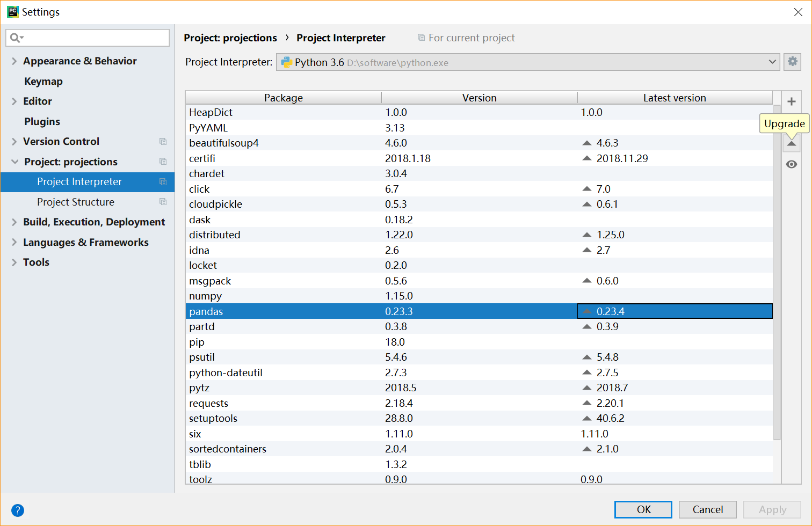Select the psutil package
This screenshot has height=526, width=812.
pyautogui.click(x=479, y=357)
